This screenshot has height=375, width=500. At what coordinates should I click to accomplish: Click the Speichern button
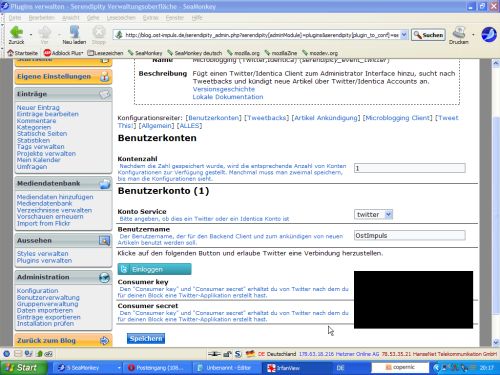pos(146,339)
